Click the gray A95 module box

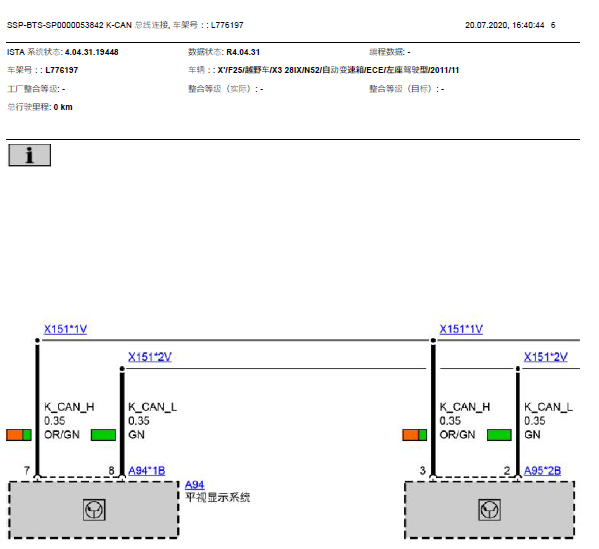click(x=489, y=510)
